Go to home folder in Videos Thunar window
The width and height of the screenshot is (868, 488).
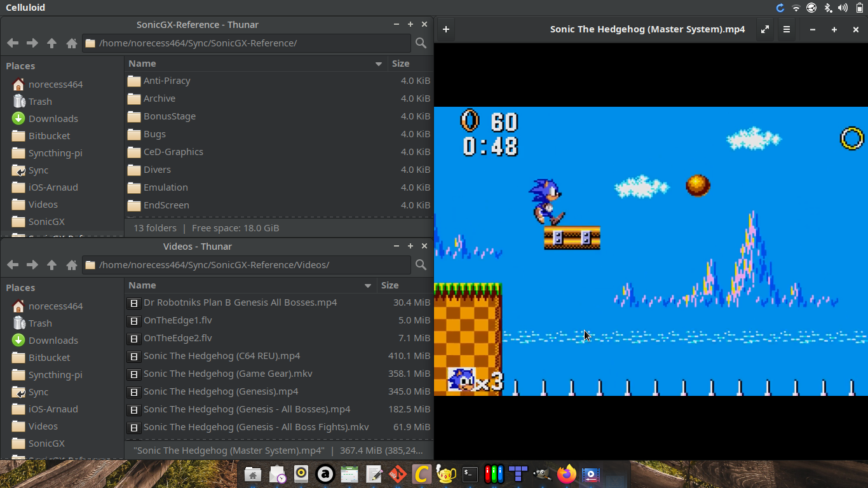(72, 265)
